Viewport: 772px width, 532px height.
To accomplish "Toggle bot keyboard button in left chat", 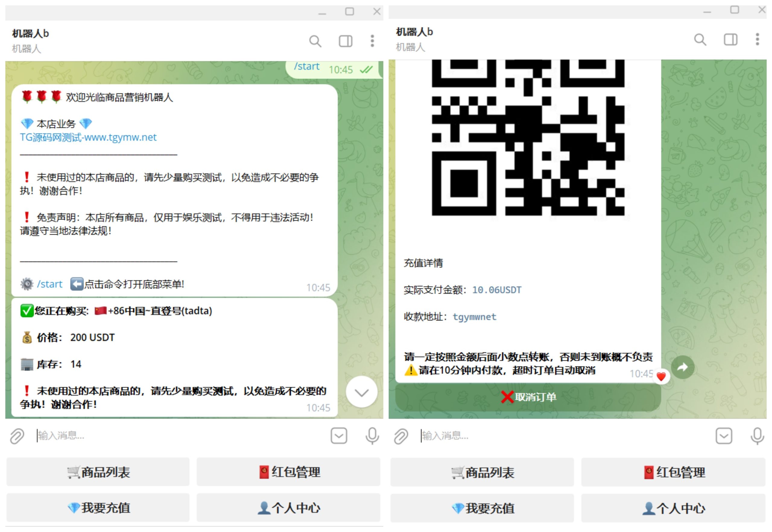I will pos(339,436).
